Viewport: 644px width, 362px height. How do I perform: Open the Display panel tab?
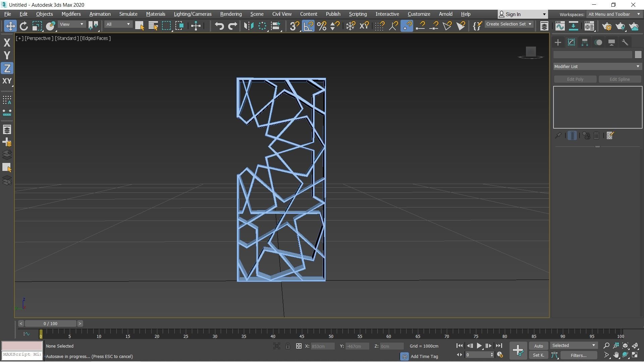611,42
